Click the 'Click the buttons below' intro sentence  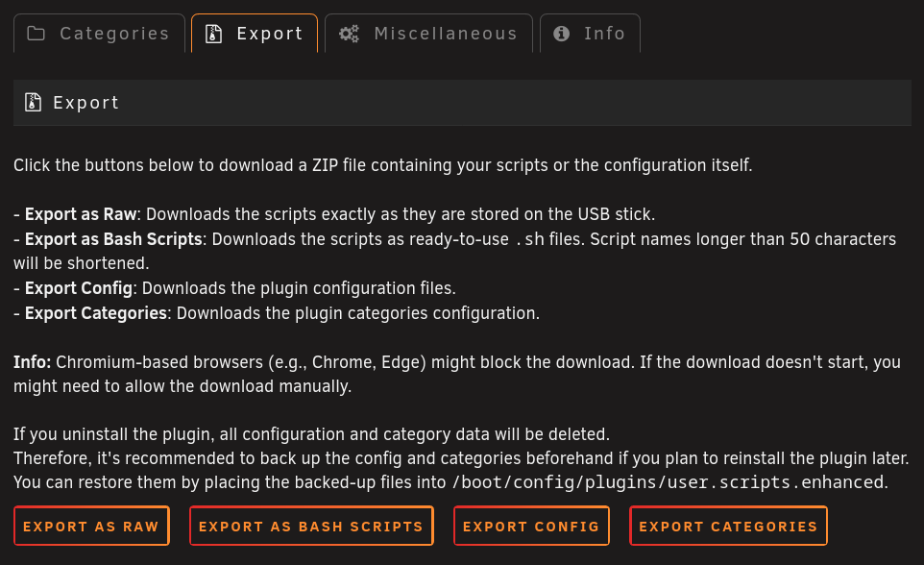pyautogui.click(x=383, y=165)
